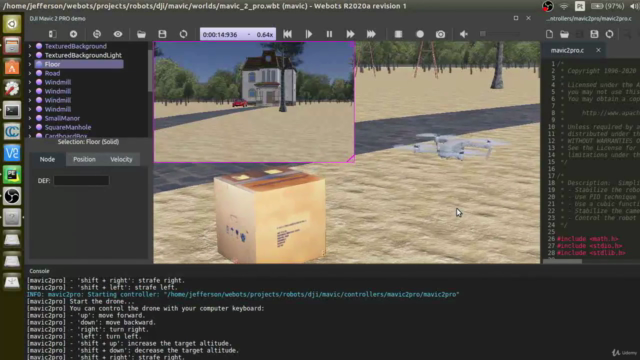This screenshot has height=360, width=640.
Task: Expand the Road node
Action: click(30, 73)
